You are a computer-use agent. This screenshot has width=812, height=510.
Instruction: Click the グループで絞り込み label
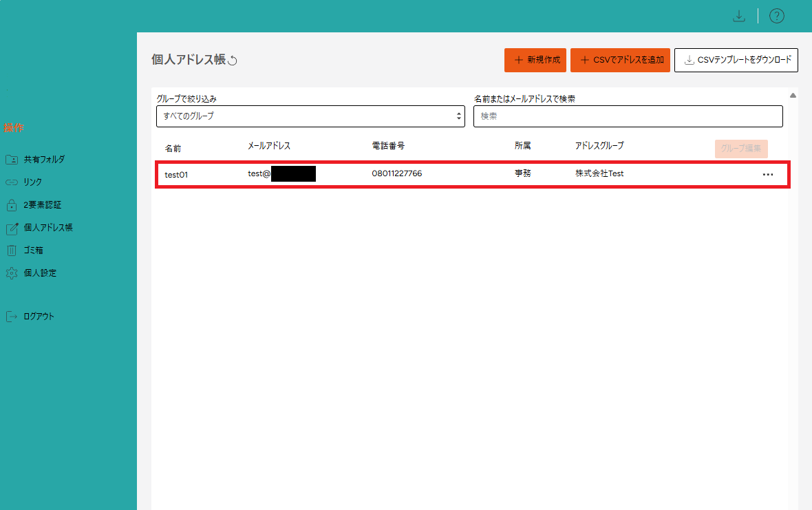point(186,99)
